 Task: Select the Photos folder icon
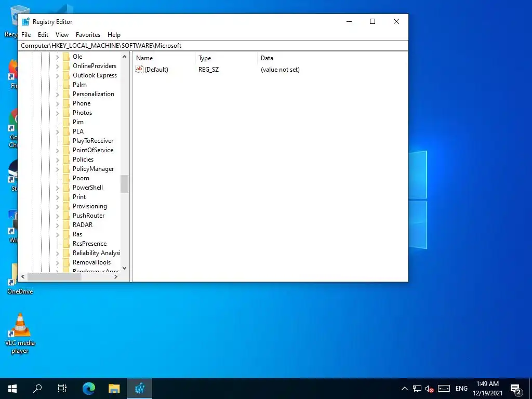[66, 113]
